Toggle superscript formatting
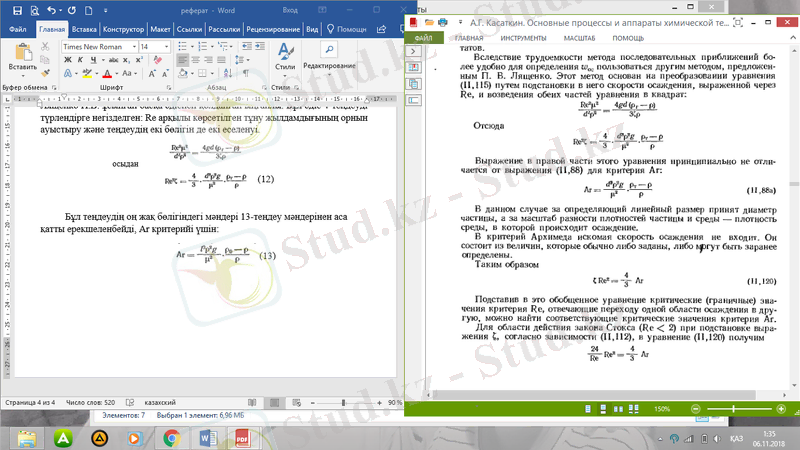Screen dimensions: 800x450 pyautogui.click(x=139, y=60)
